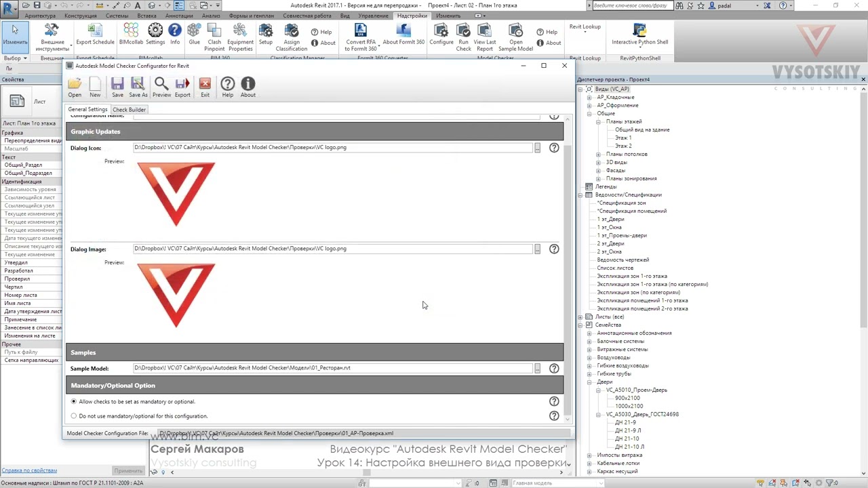868x488 pixels.
Task: Browse for Dialog Icon file
Action: (x=537, y=148)
